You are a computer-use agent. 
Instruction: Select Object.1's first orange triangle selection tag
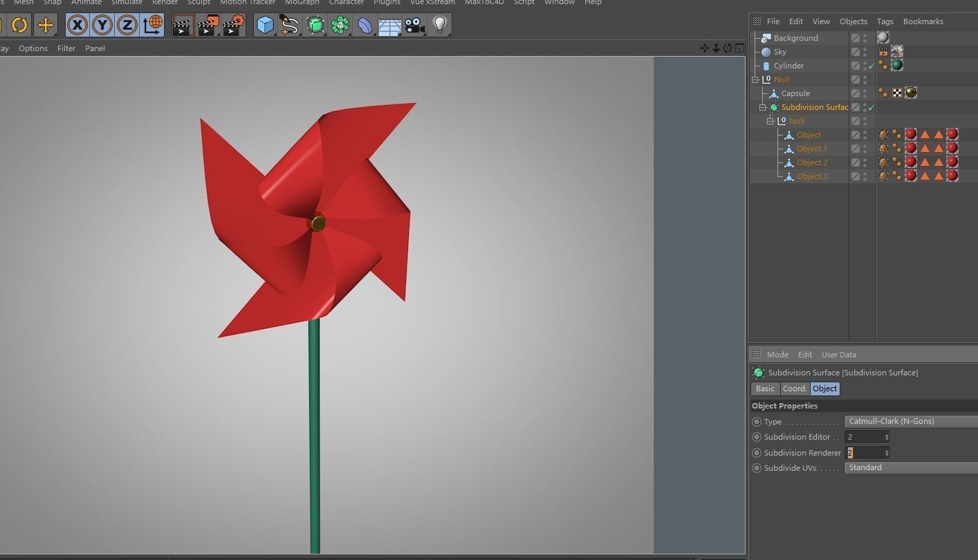click(925, 149)
